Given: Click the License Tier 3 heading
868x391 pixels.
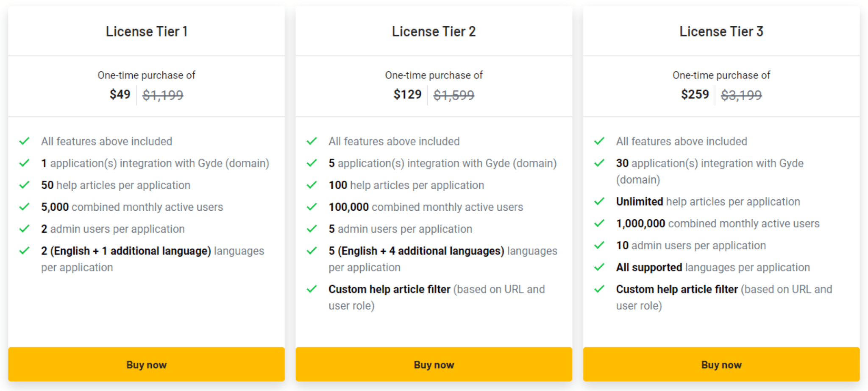Looking at the screenshot, I should pos(721,31).
